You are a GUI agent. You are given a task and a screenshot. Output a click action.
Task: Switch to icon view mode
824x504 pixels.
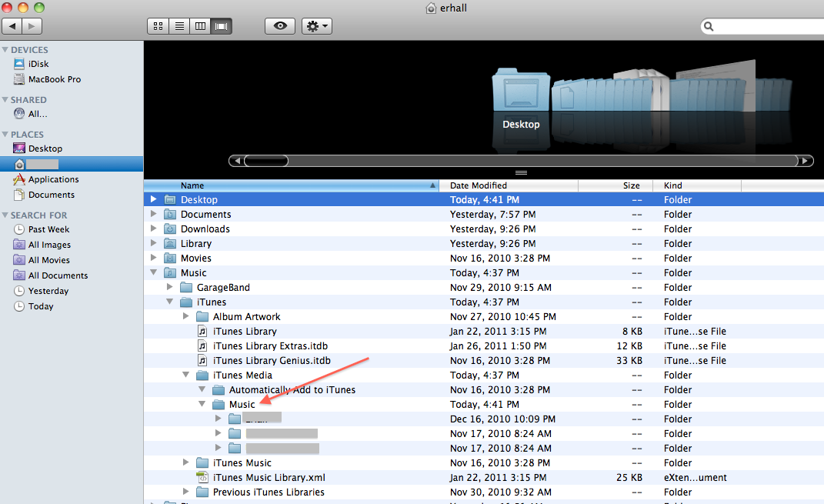point(158,26)
